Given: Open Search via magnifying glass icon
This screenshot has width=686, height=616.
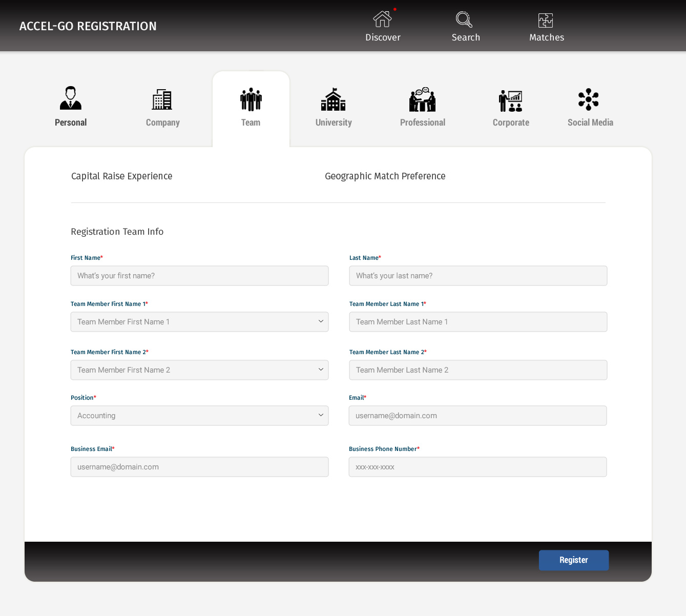Looking at the screenshot, I should tap(464, 19).
